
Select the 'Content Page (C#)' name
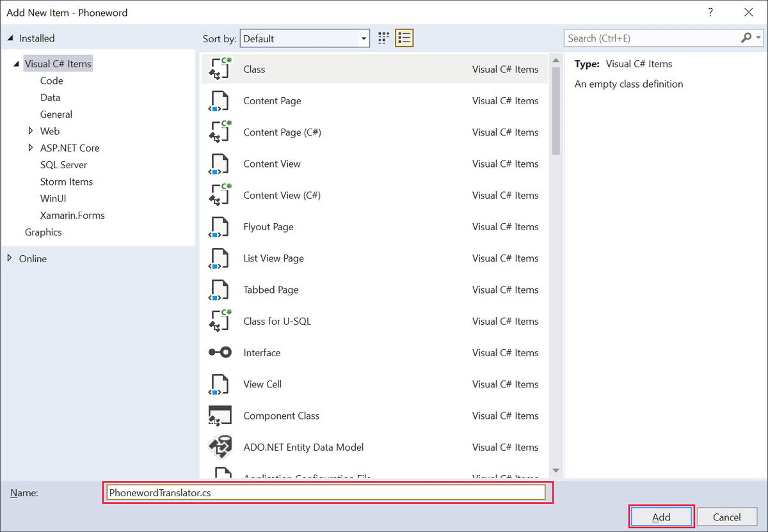[282, 132]
